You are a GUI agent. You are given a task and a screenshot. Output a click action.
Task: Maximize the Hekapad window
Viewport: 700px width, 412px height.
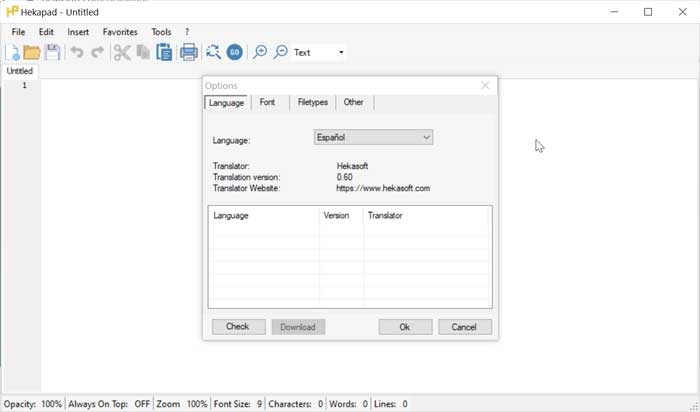[648, 12]
